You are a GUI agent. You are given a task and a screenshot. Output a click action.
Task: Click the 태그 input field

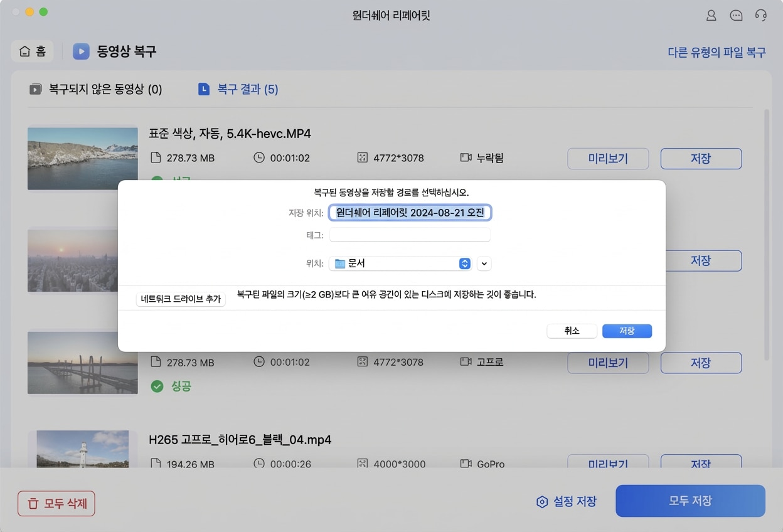[x=410, y=235]
